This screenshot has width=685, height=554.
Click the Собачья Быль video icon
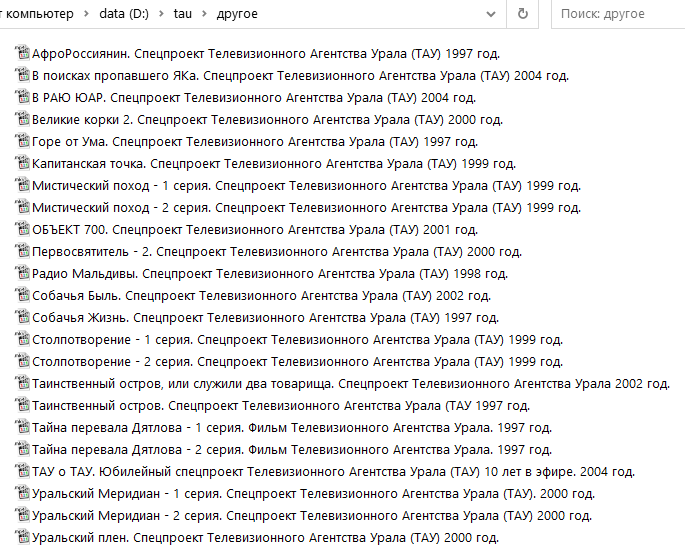pos(22,294)
